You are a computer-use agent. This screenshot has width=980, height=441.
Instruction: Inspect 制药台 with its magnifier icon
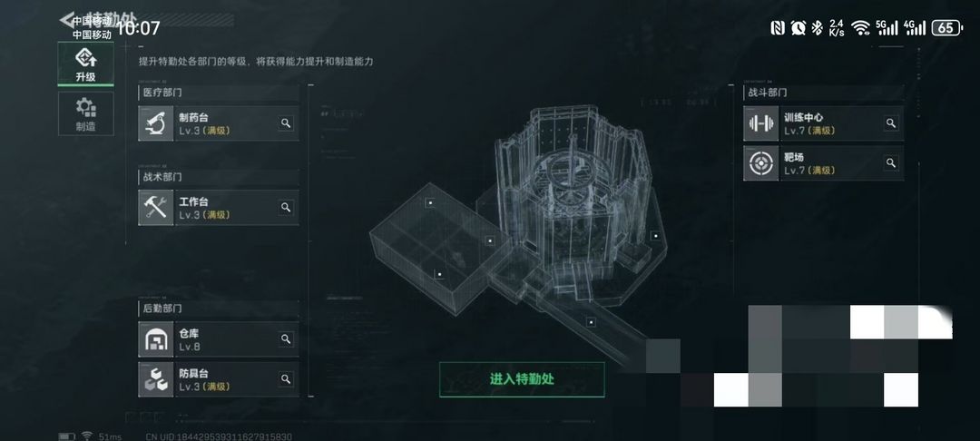point(286,123)
